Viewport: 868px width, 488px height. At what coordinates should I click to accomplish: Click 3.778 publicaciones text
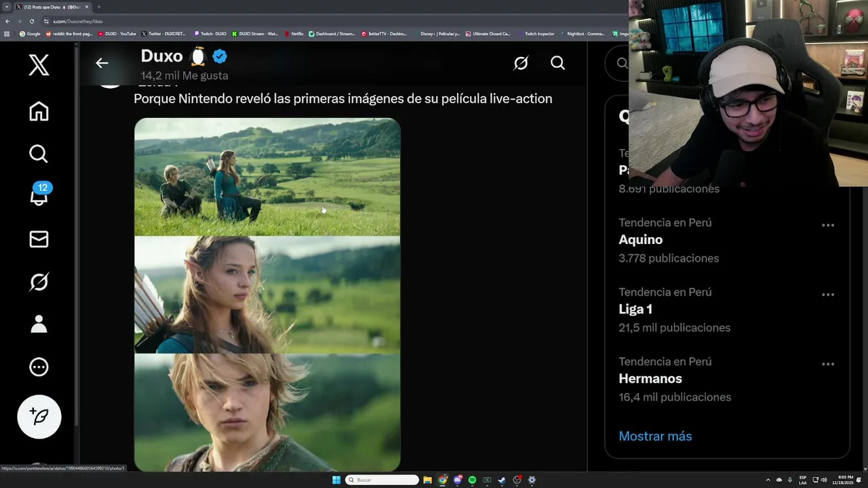(x=669, y=258)
